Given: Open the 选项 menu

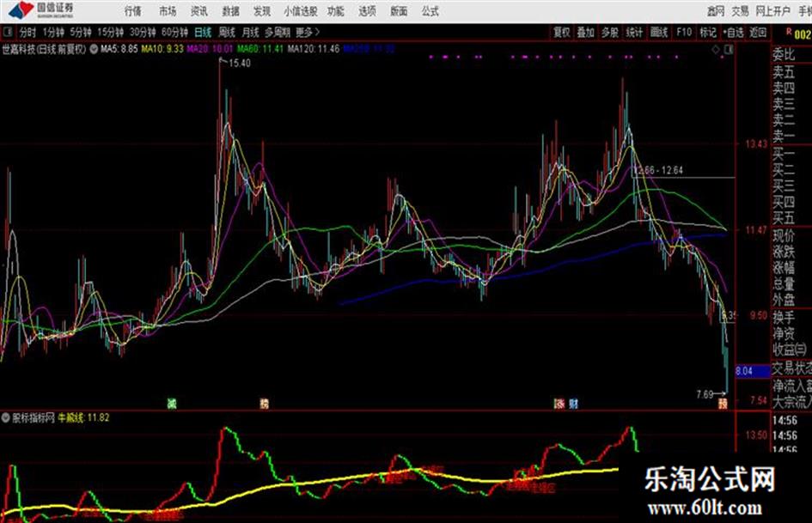Looking at the screenshot, I should (367, 11).
